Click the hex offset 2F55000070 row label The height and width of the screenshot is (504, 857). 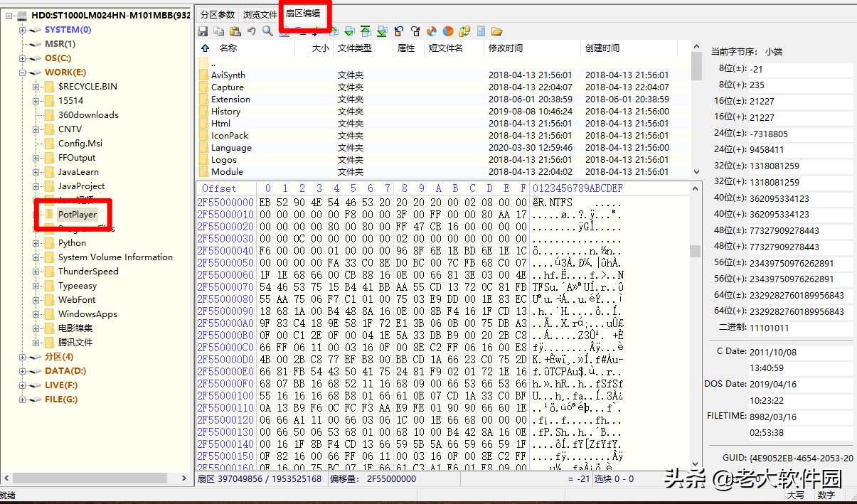[x=225, y=286]
